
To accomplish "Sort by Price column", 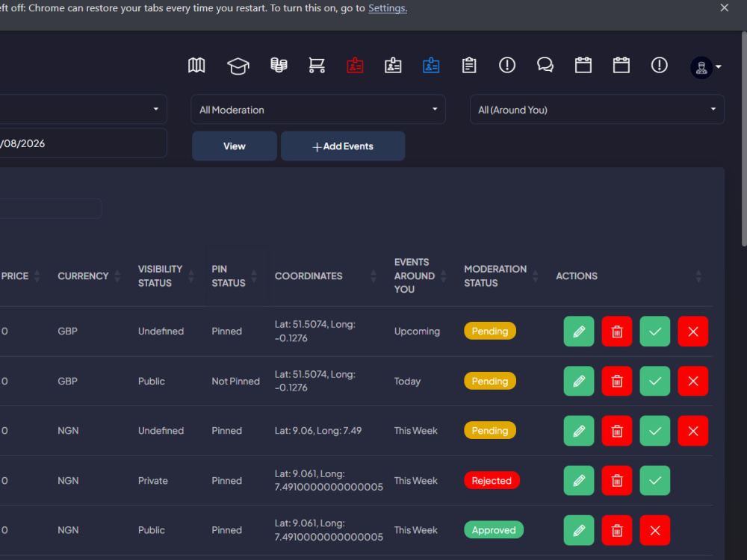I will pyautogui.click(x=37, y=276).
